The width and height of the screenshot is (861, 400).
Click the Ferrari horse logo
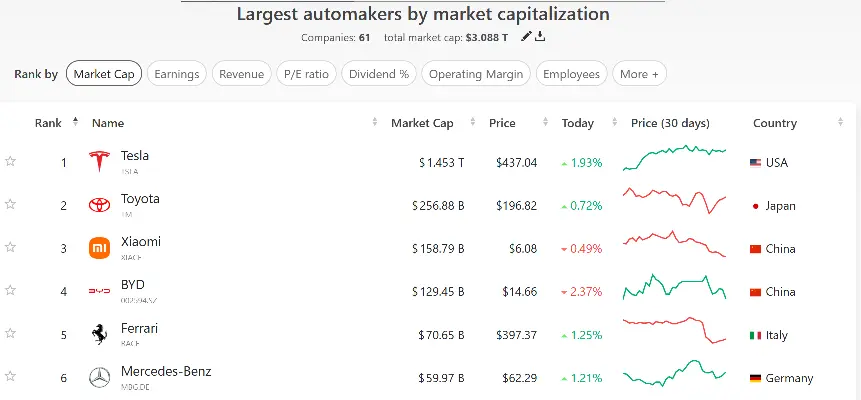pos(98,334)
